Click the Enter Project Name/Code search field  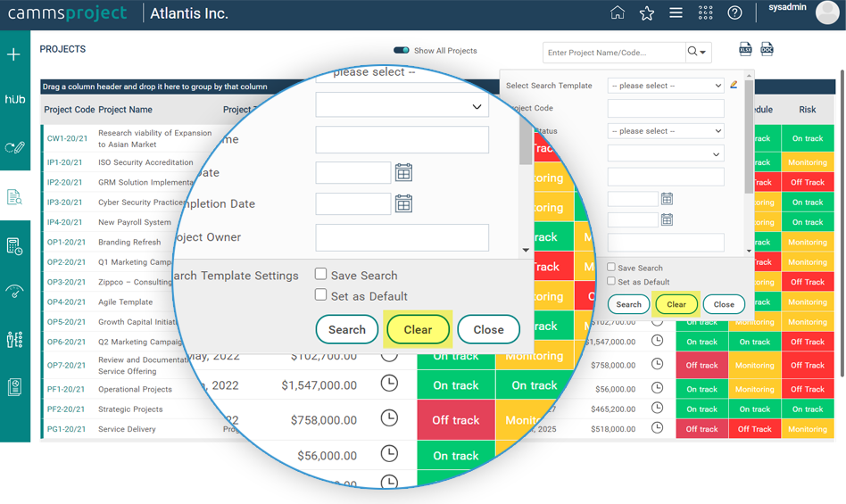click(614, 53)
